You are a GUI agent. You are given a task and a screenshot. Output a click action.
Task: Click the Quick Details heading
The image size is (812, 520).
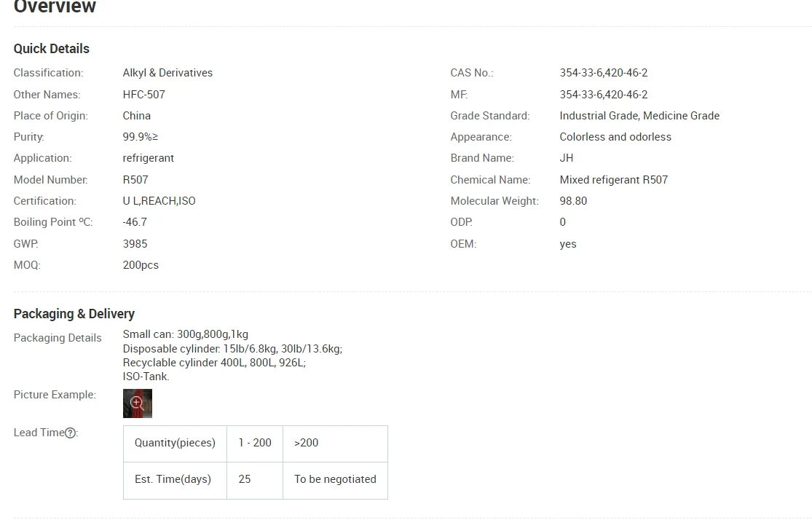[x=51, y=49]
